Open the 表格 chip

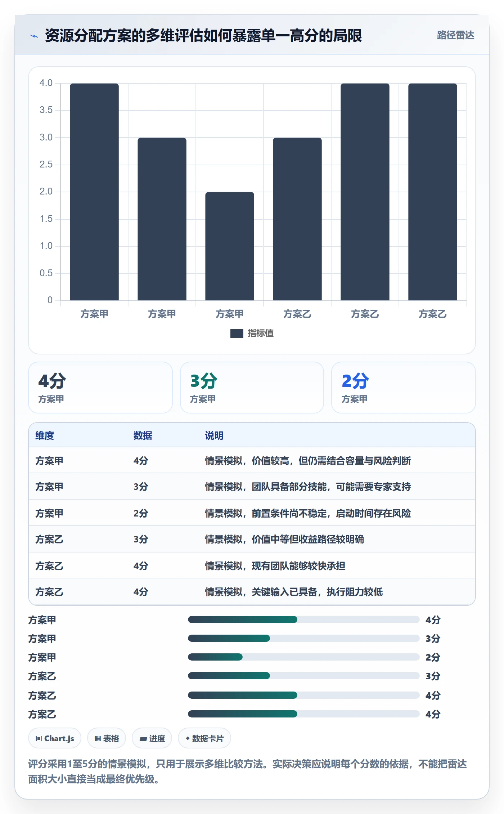pyautogui.click(x=107, y=738)
